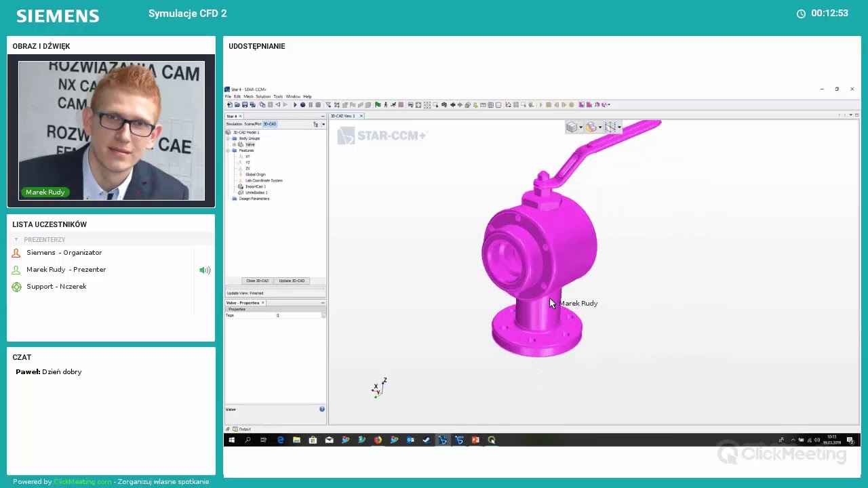This screenshot has width=868, height=488.
Task: Click the Update 3D-CAD button
Action: tap(292, 281)
